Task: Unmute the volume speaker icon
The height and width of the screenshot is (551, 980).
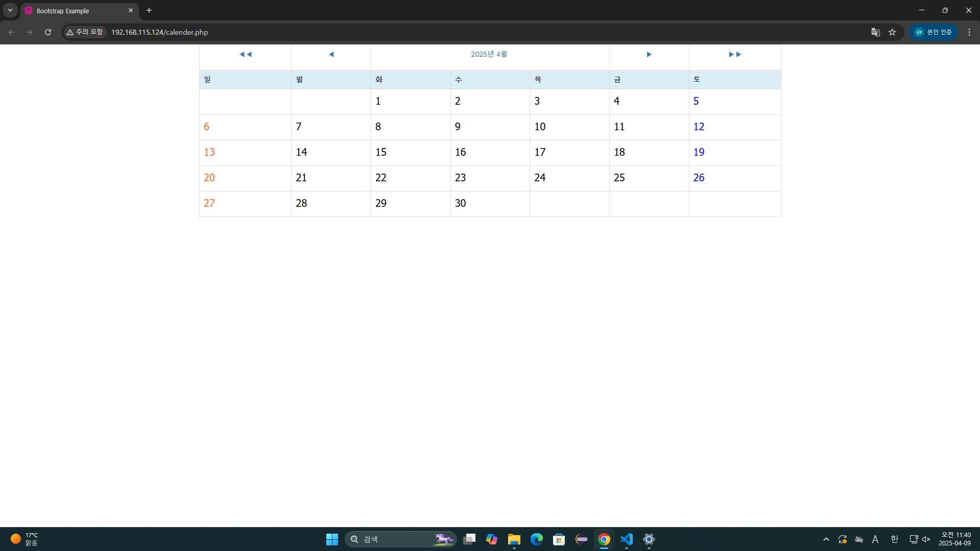Action: [926, 539]
